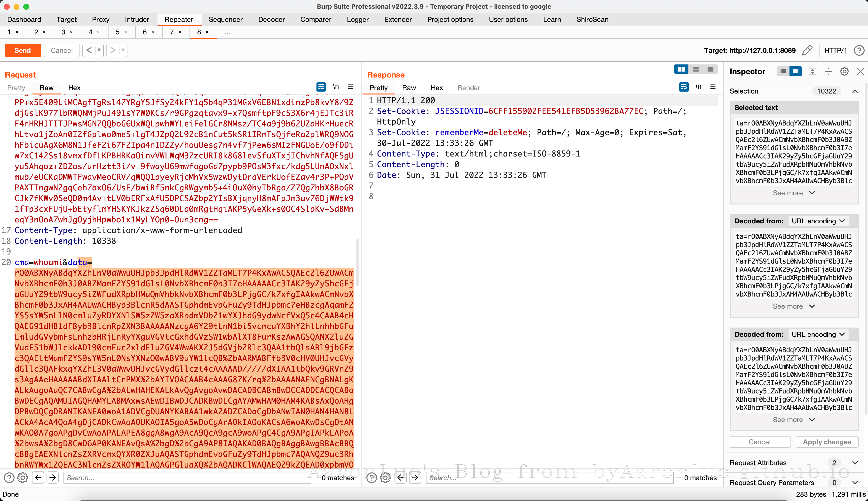Expand Request Attributes section

pos(855,463)
